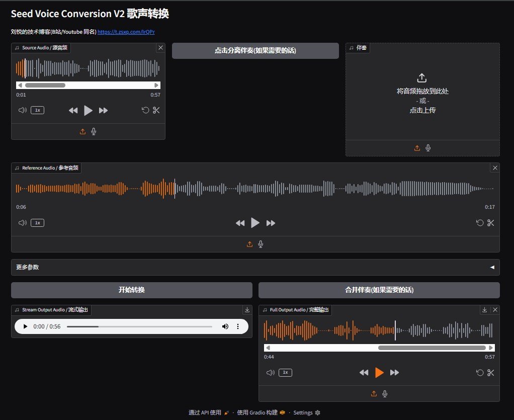Viewport: 514px width, 420px height.
Task: Fast-forward the Full Output Audio
Action: coord(395,372)
